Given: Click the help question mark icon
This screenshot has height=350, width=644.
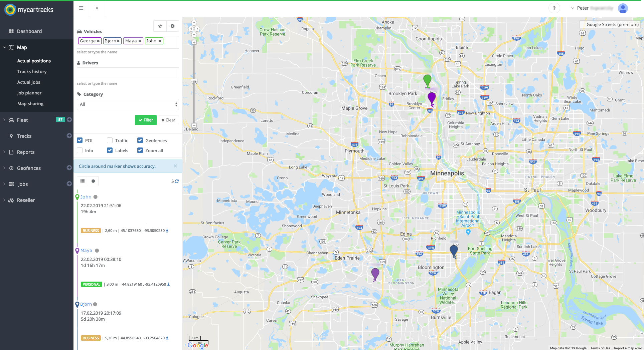Looking at the screenshot, I should click(x=554, y=8).
